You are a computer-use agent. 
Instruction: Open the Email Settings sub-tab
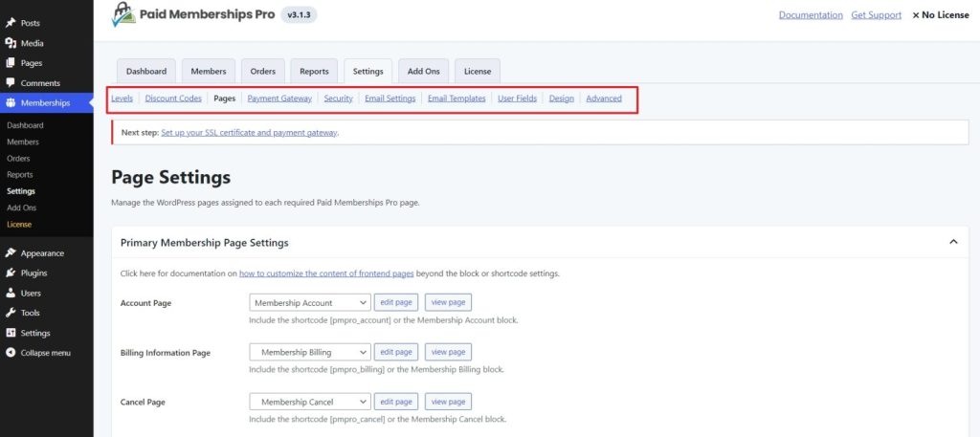390,98
